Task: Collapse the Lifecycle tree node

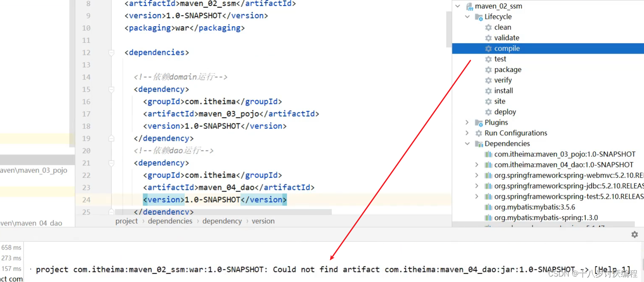Action: point(467,17)
